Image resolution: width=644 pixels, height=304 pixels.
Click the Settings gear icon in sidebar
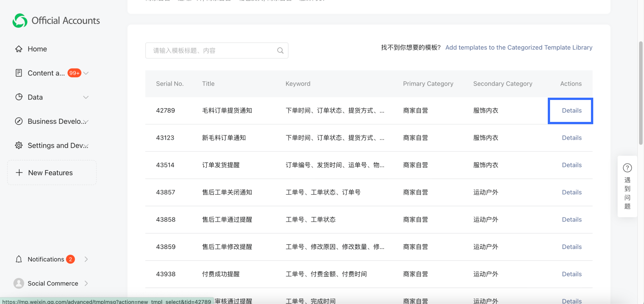[x=19, y=145]
